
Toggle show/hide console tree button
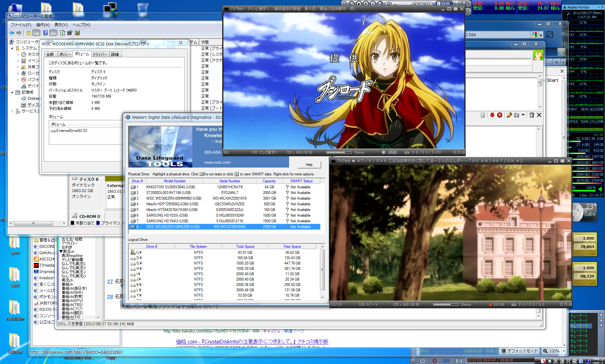36,33
